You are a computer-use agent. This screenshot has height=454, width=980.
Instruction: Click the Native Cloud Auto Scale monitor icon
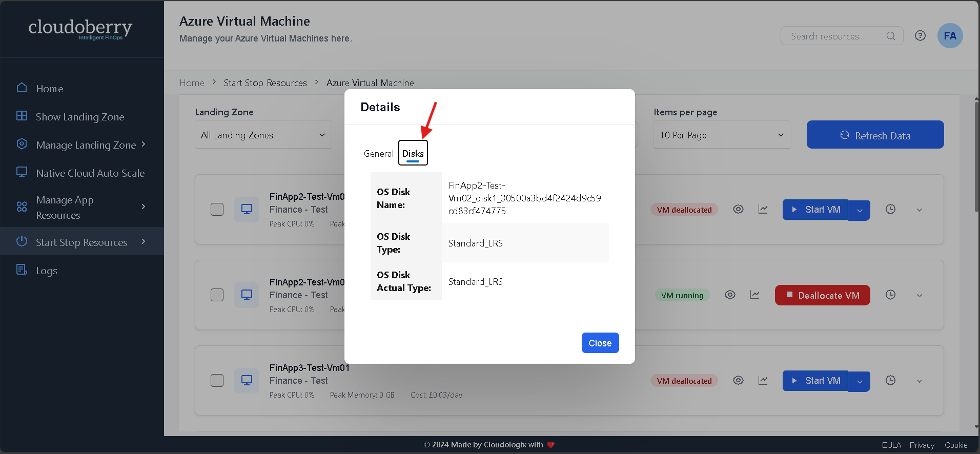[22, 172]
